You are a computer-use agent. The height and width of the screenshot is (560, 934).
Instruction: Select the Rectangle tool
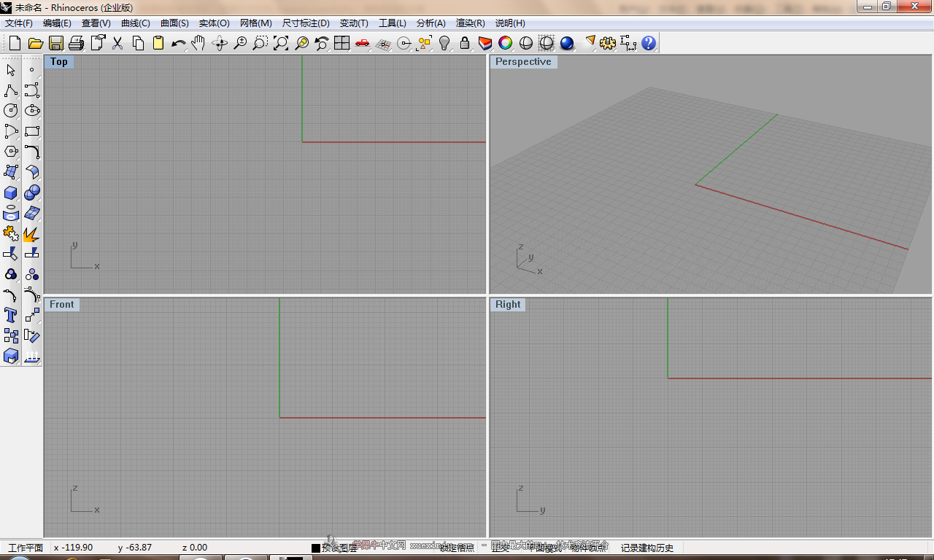(32, 131)
